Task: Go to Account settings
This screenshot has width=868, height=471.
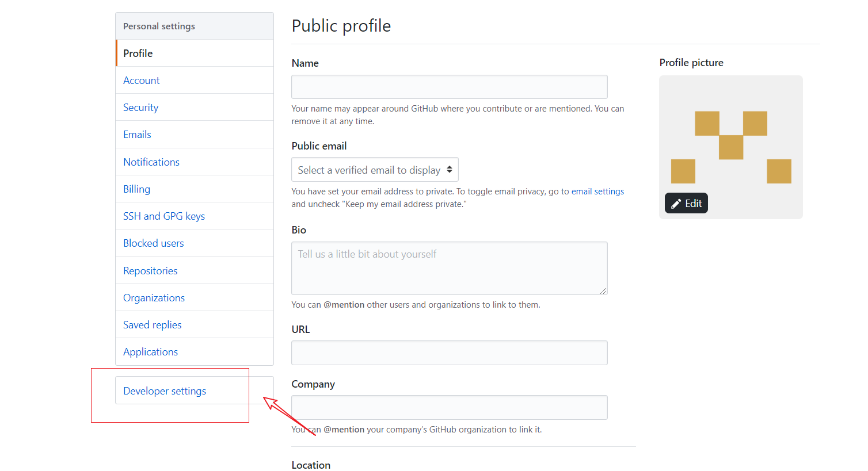Action: [x=195, y=80]
